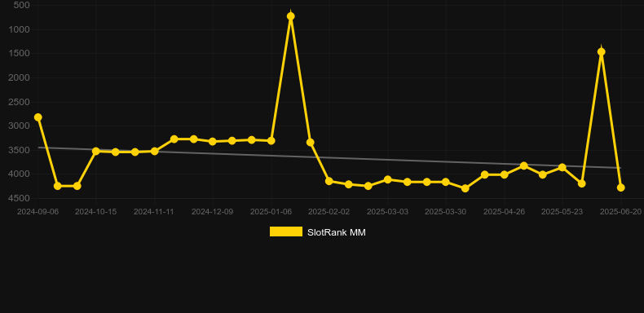Image resolution: width=644 pixels, height=313 pixels.
Task: Select the data point at 2025-02-02
Action: (329, 181)
